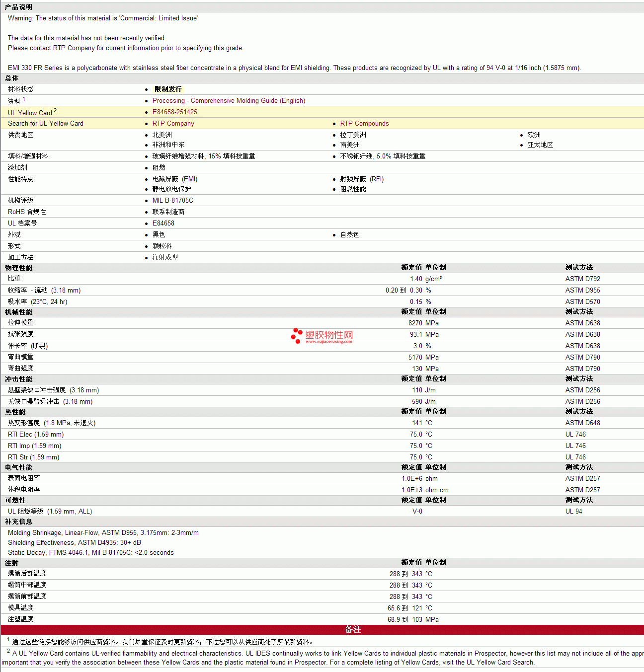Screen dimensions: 644x672
Task: Click the 非洲和中东 region entry
Action: (168, 145)
